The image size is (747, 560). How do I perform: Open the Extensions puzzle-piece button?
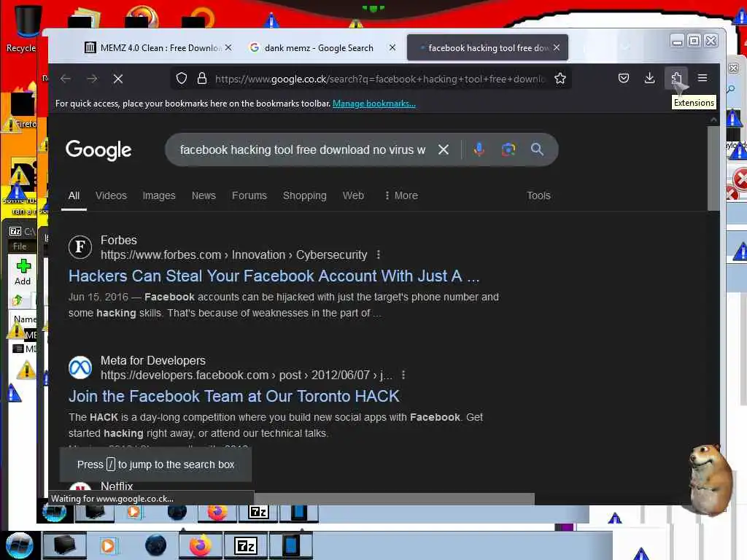point(676,78)
